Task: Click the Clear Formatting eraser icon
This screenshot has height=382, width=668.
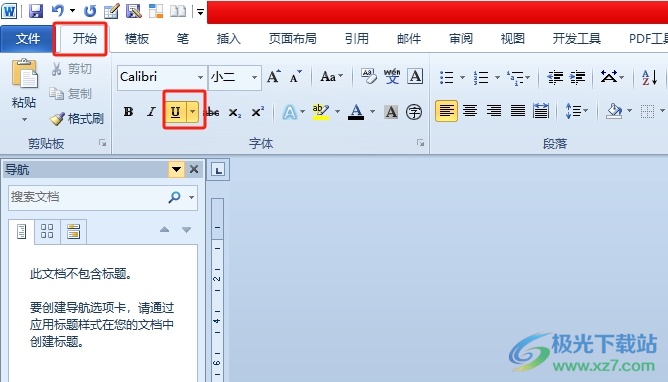Action: point(369,76)
